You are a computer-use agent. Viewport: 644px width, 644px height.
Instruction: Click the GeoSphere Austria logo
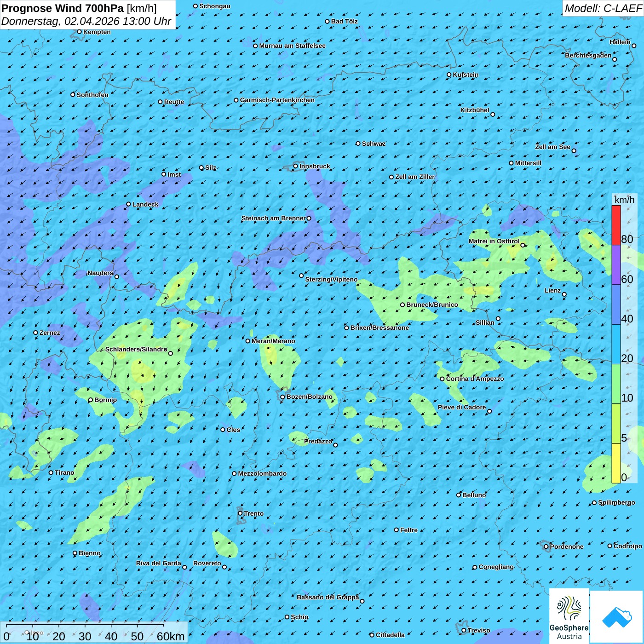pyautogui.click(x=569, y=615)
